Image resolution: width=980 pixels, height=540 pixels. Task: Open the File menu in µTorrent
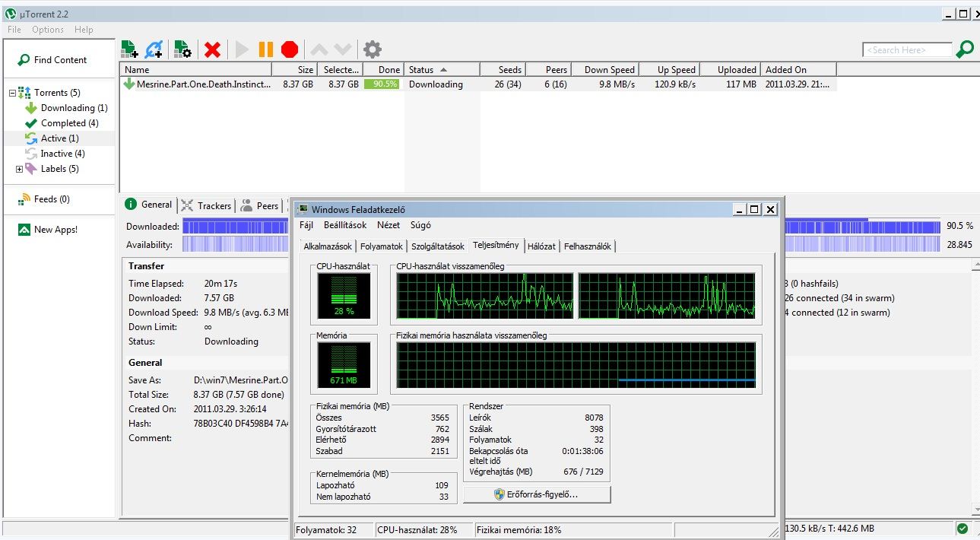pos(14,30)
